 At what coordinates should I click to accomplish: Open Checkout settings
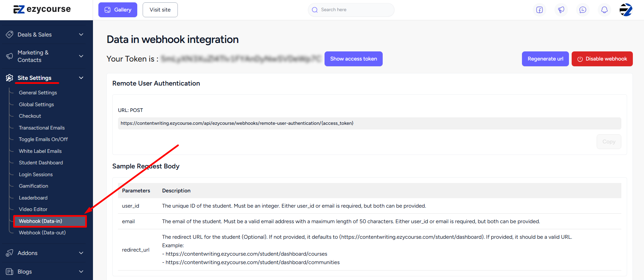30,116
